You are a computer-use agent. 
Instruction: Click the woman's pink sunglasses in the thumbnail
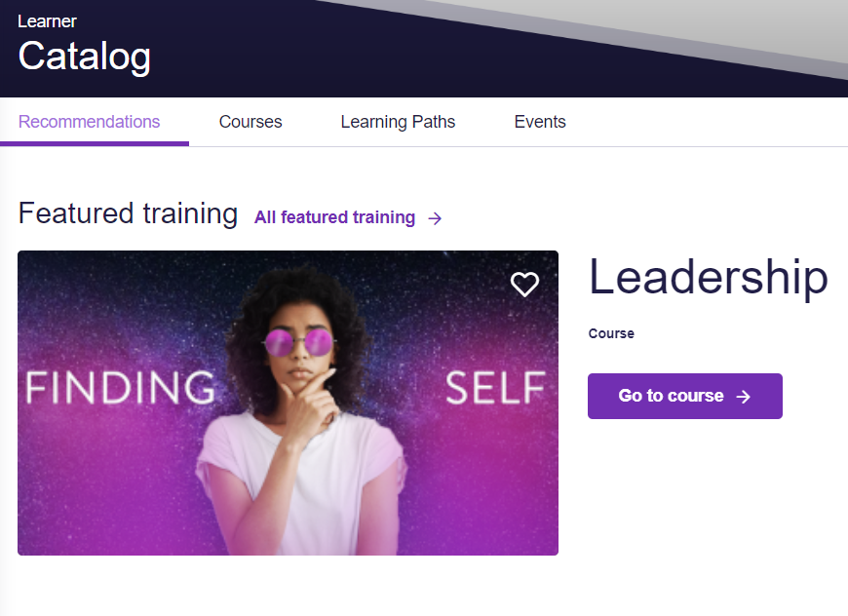click(299, 342)
